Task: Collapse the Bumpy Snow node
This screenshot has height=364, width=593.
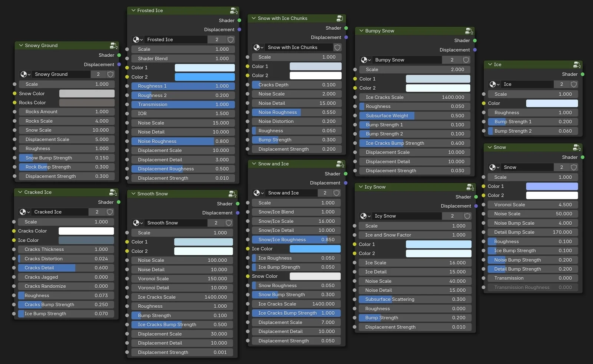Action: pos(361,31)
